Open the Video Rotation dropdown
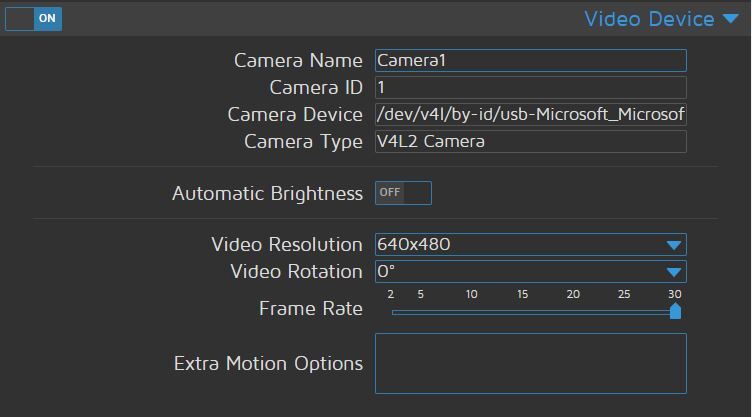 coord(520,271)
